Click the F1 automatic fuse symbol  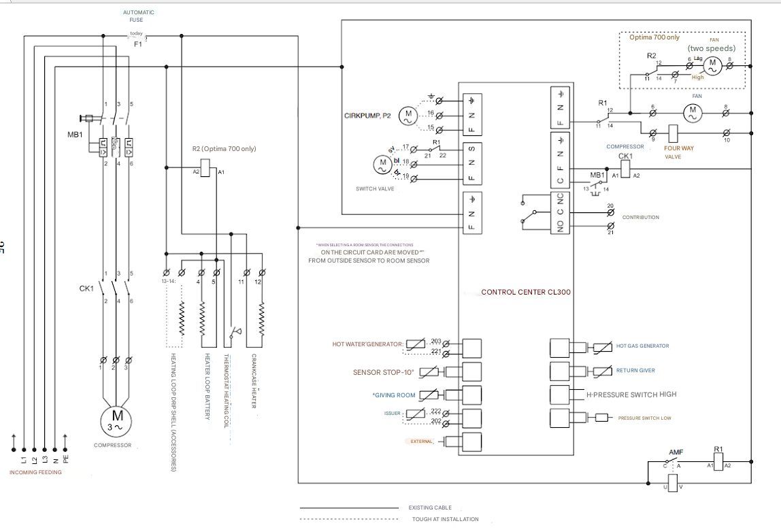coord(137,35)
